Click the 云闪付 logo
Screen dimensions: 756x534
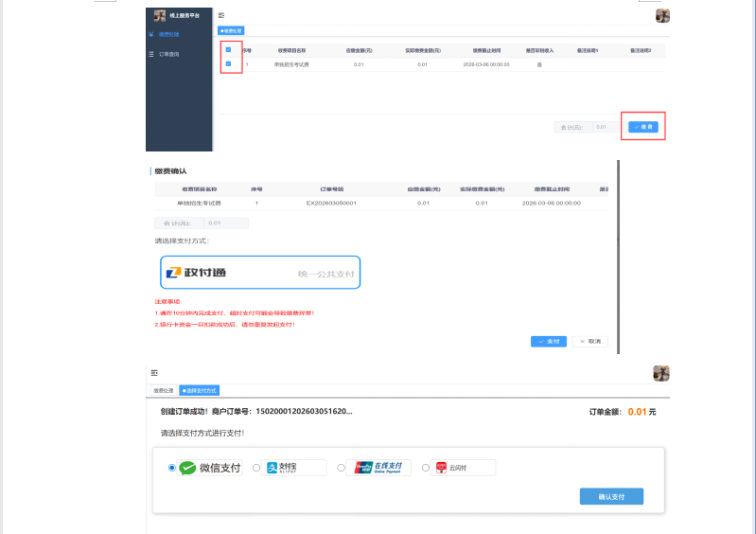(464, 468)
